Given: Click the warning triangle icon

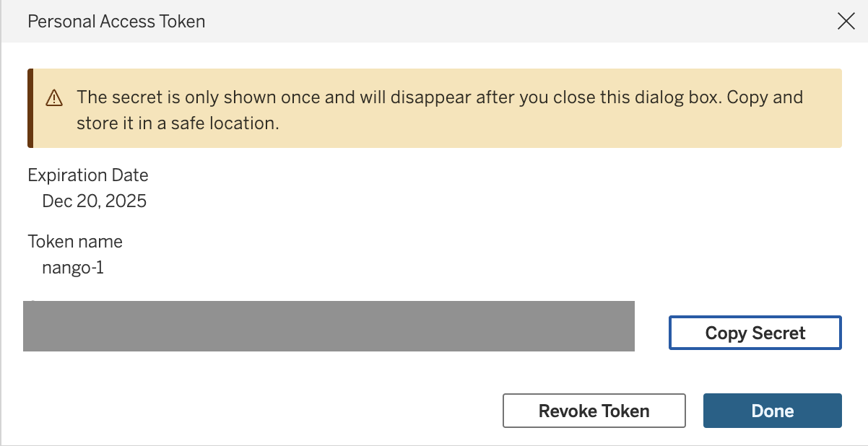Looking at the screenshot, I should point(54,98).
